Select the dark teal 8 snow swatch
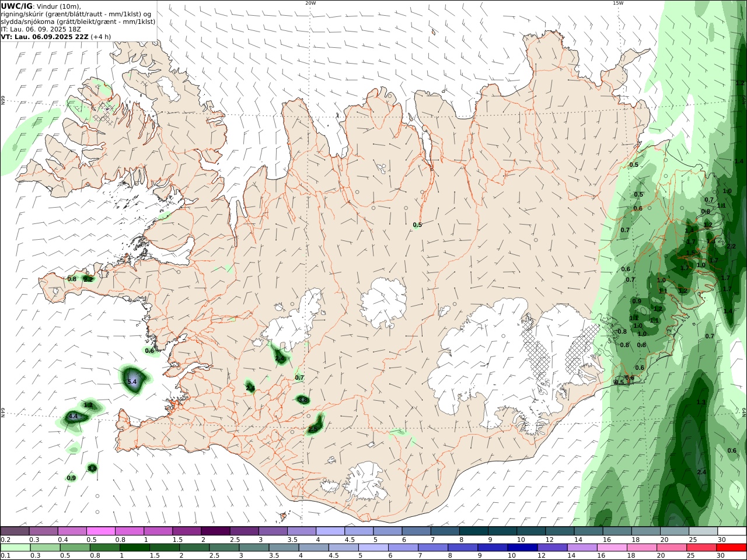 click(474, 531)
